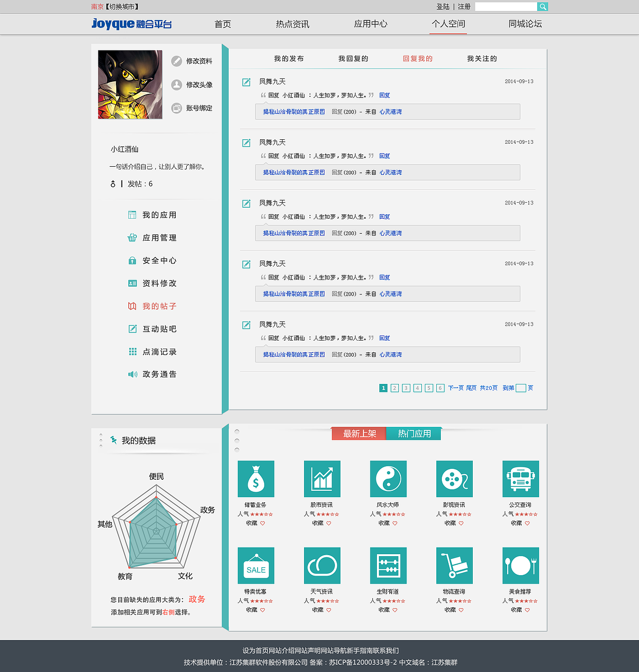Screen dimensions: 639x672
Task: Switch to the 我关注的 tab
Action: [x=481, y=58]
